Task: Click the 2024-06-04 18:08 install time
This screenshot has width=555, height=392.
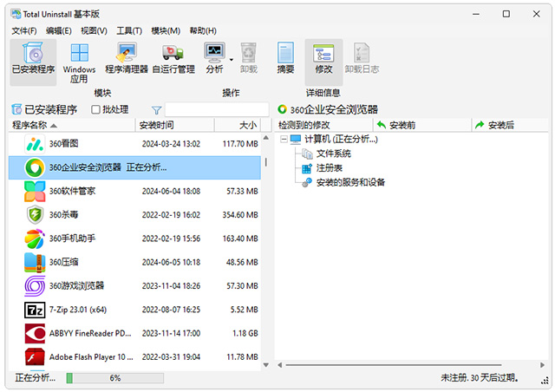Action: point(171,191)
